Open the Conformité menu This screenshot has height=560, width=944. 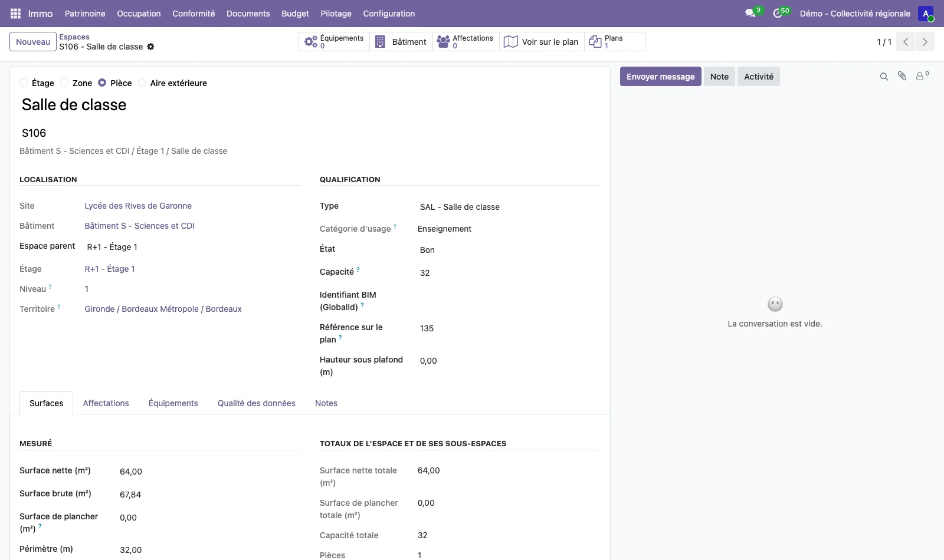pyautogui.click(x=194, y=14)
